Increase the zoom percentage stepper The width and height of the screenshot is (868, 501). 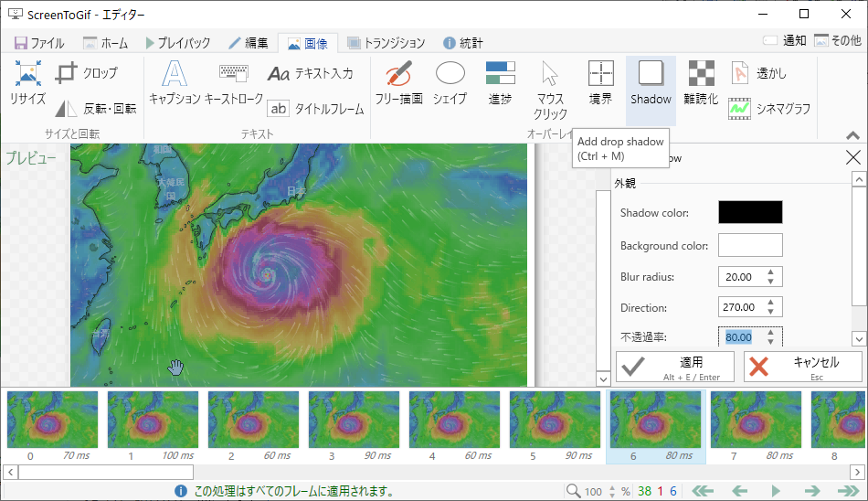coord(612,487)
